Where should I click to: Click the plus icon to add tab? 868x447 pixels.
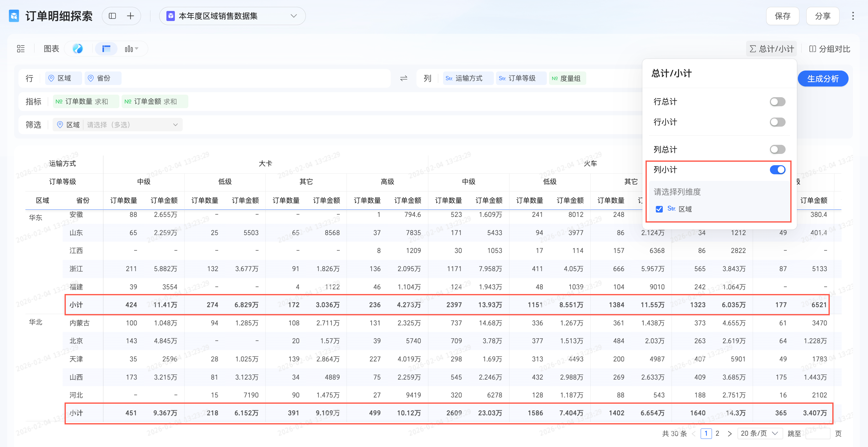click(x=130, y=16)
